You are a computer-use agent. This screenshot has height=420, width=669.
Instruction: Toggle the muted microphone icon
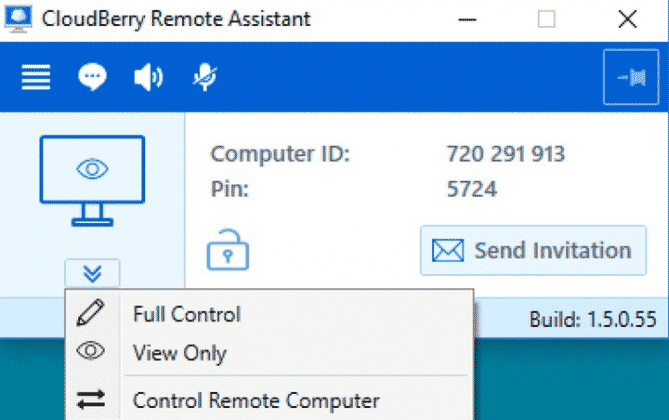tap(205, 77)
